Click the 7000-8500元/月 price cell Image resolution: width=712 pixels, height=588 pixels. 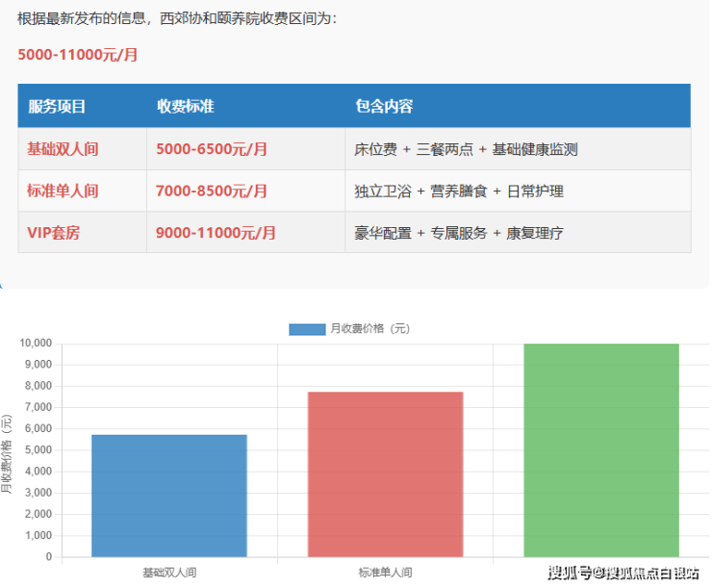pyautogui.click(x=212, y=191)
